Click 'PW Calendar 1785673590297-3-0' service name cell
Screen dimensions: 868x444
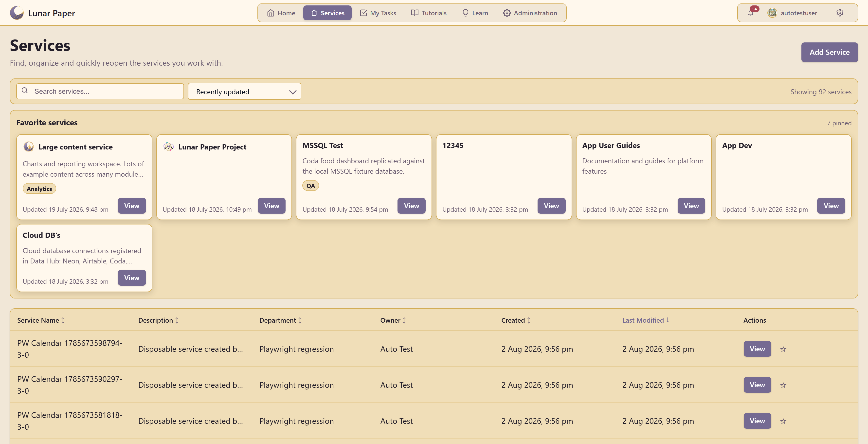(70, 385)
